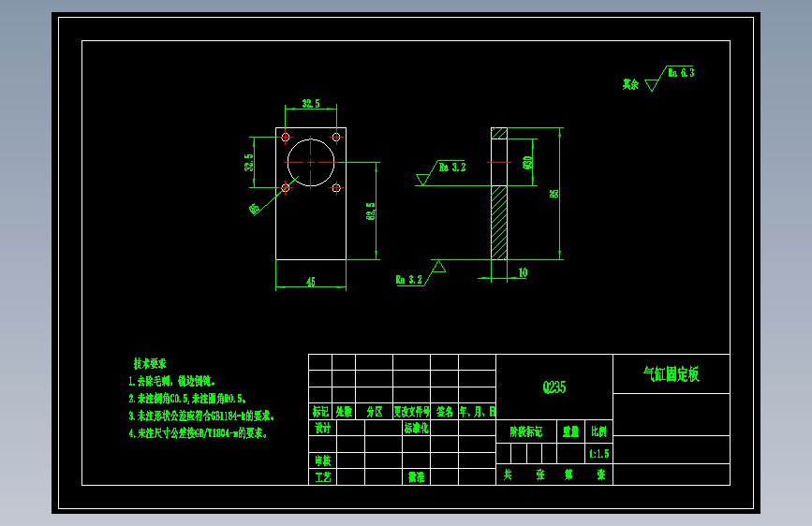
Task: Click the 标记 title block cell
Action: (x=320, y=412)
